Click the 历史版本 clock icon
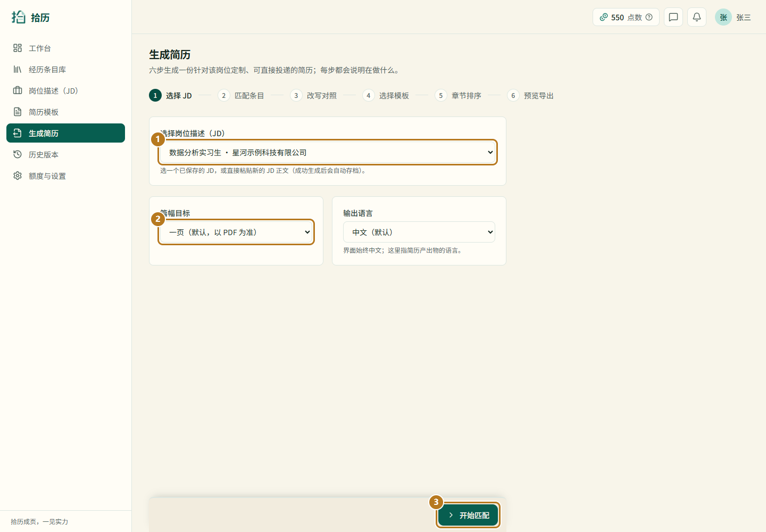The width and height of the screenshot is (766, 532). click(x=18, y=154)
